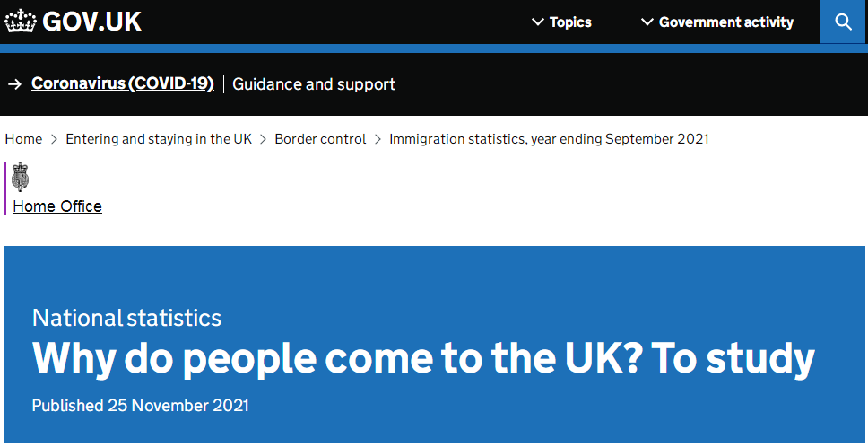Viewport: 868px width, 447px height.
Task: Open the Coronavirus (COVID-19) link
Action: click(x=123, y=83)
